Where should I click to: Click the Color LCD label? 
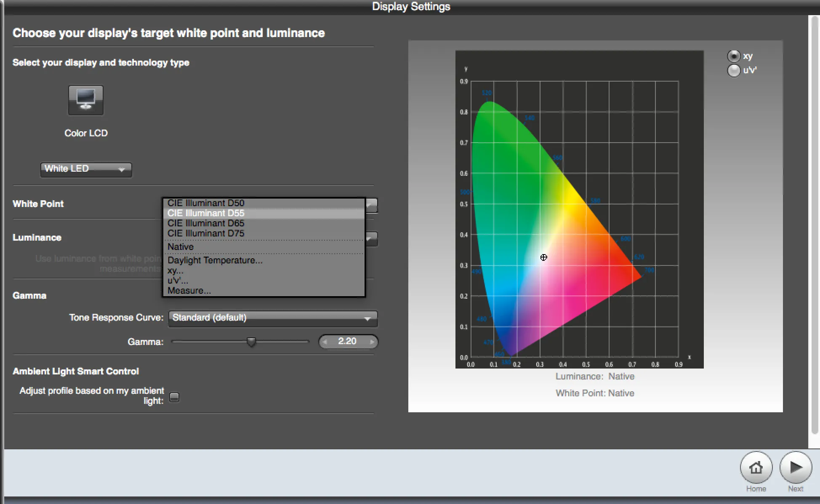point(86,133)
